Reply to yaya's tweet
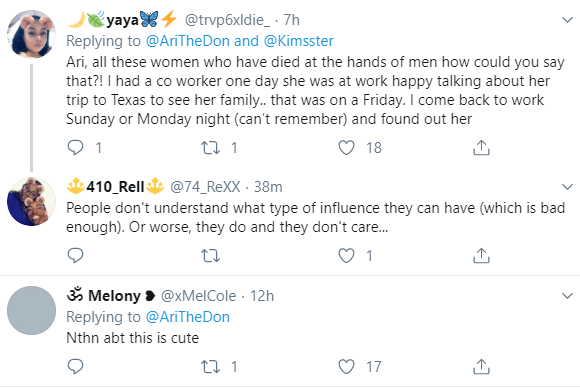The width and height of the screenshot is (580, 388). (x=75, y=148)
